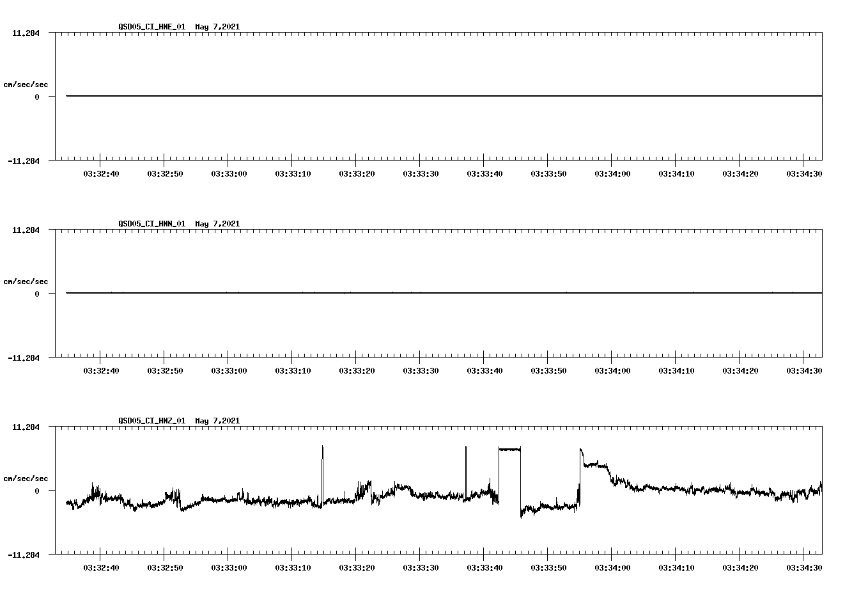Click the -11.284 label under bottom plot
Screen dimensions: 868x591
[24, 555]
